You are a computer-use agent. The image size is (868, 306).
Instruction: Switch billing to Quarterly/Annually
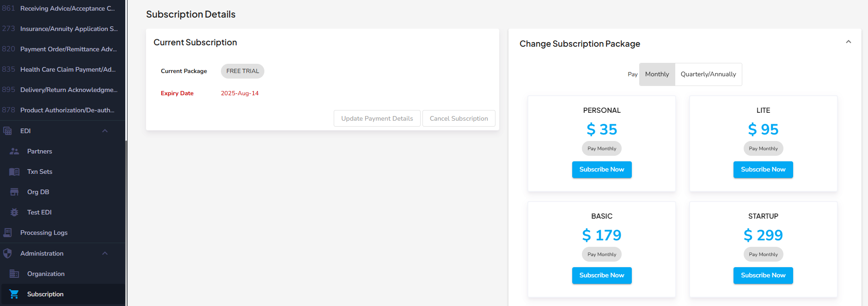pyautogui.click(x=708, y=74)
